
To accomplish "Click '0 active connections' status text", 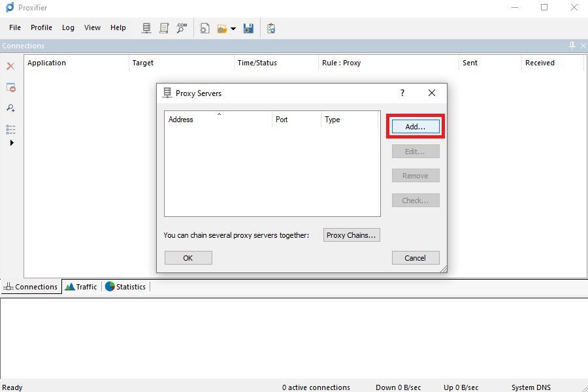I will click(x=316, y=387).
